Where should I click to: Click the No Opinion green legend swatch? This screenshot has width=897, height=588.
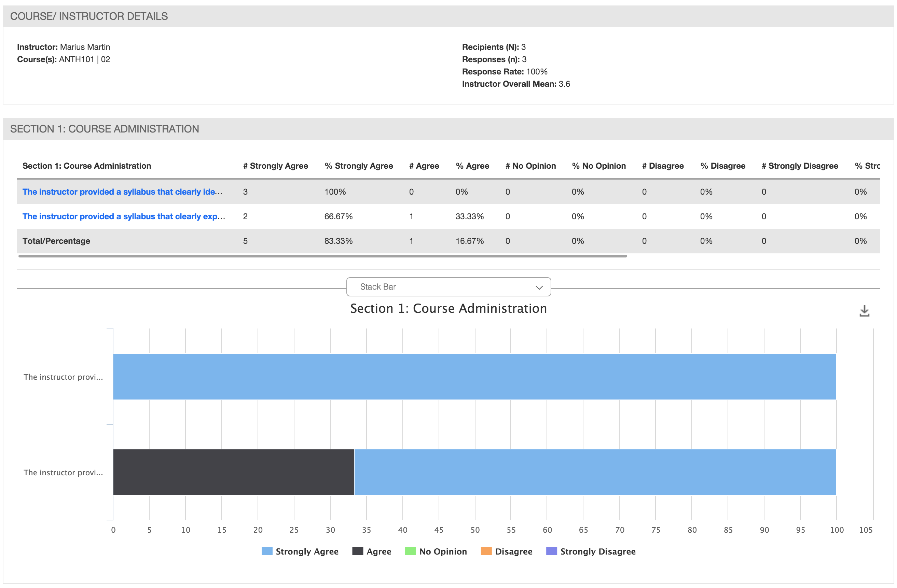coord(411,551)
